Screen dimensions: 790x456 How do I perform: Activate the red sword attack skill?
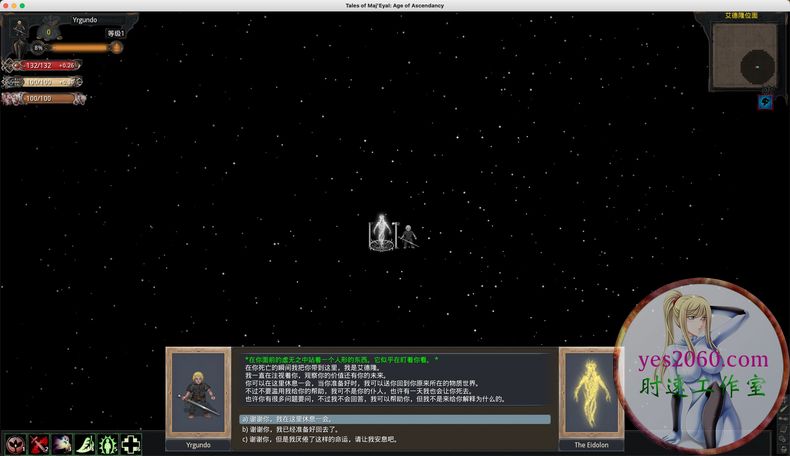[38, 444]
